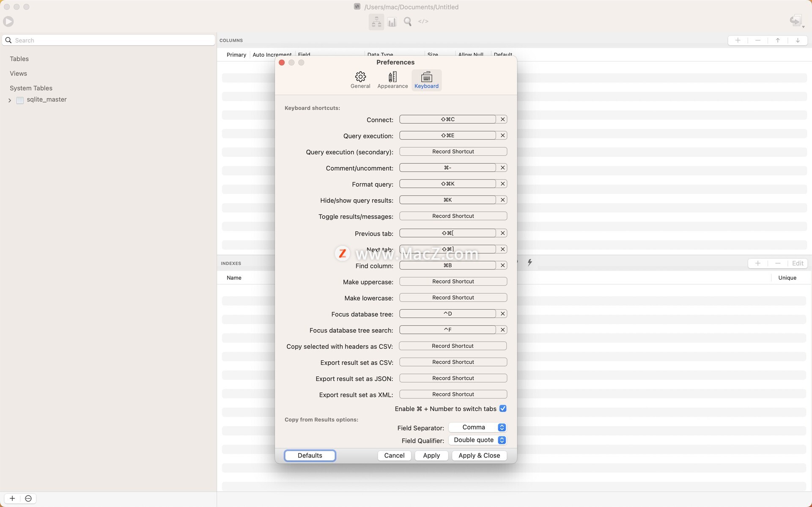Record shortcut for Export result set as JSON
The width and height of the screenshot is (812, 507).
tap(453, 378)
